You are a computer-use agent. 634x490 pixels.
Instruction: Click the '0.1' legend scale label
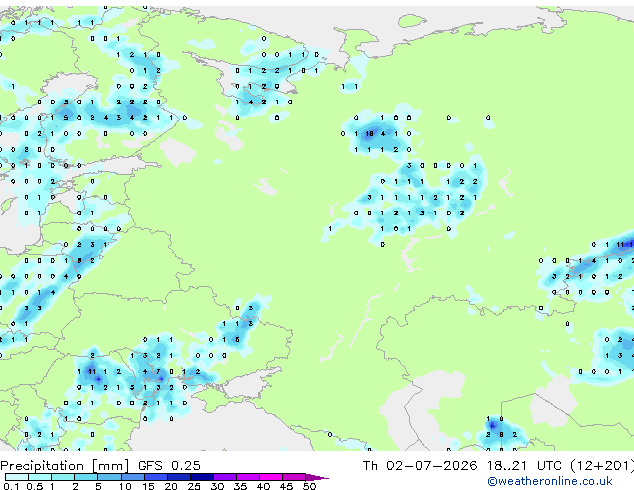[11, 486]
